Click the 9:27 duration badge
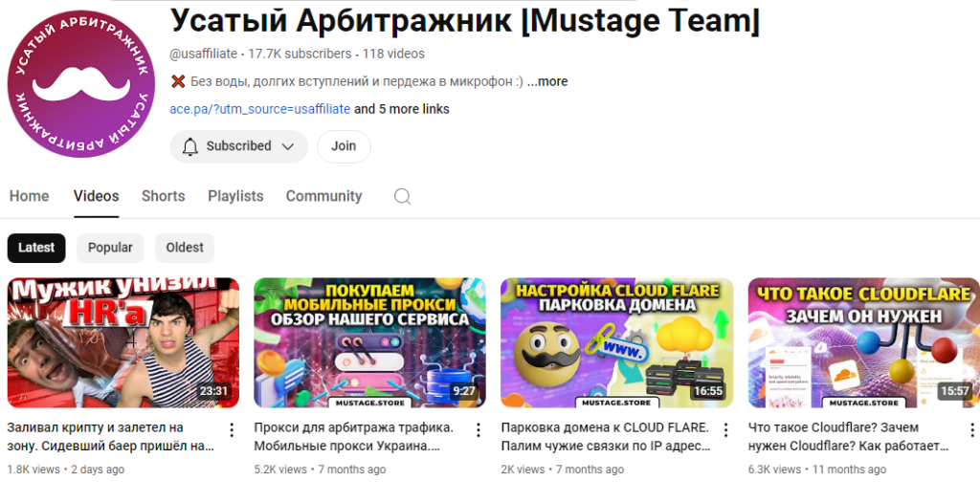The image size is (980, 502). pyautogui.click(x=464, y=391)
